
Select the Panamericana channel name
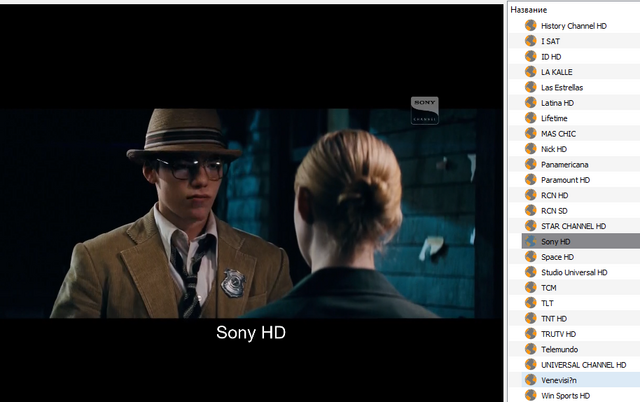[x=564, y=164]
